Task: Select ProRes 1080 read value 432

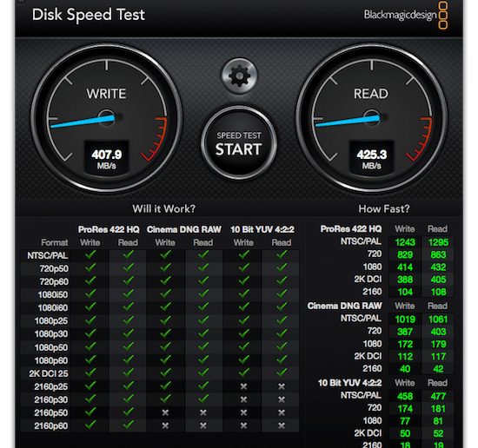Action: (x=438, y=267)
